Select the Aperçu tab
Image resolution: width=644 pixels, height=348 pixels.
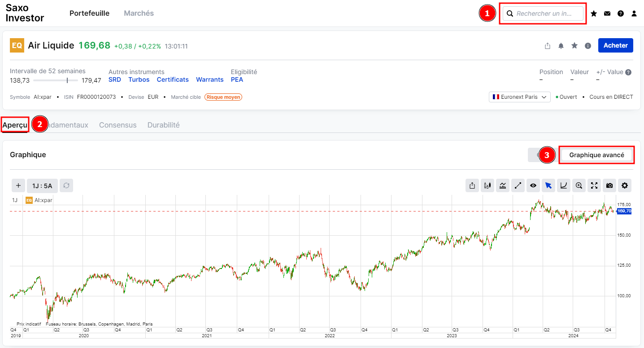(x=15, y=125)
